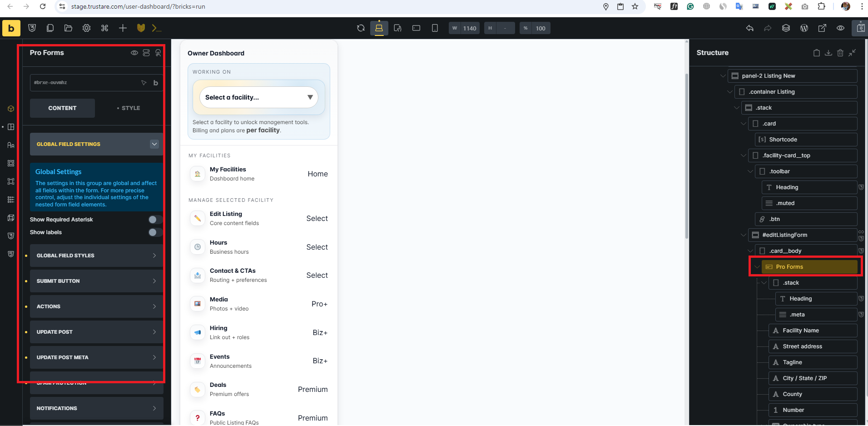
Task: Open the Bricks settings gear icon
Action: [x=86, y=28]
